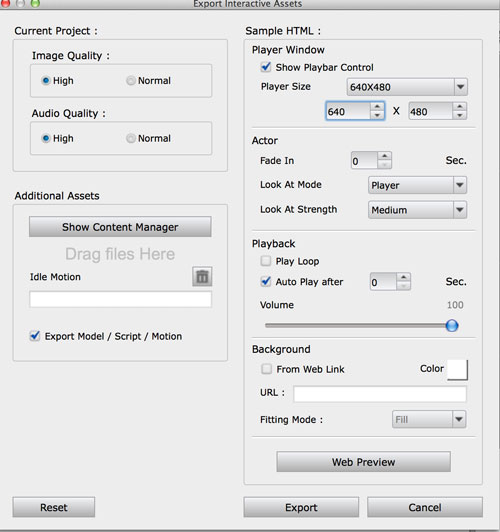The image size is (500, 532).
Task: Toggle Show Playbar Control checkbox
Action: click(x=266, y=67)
